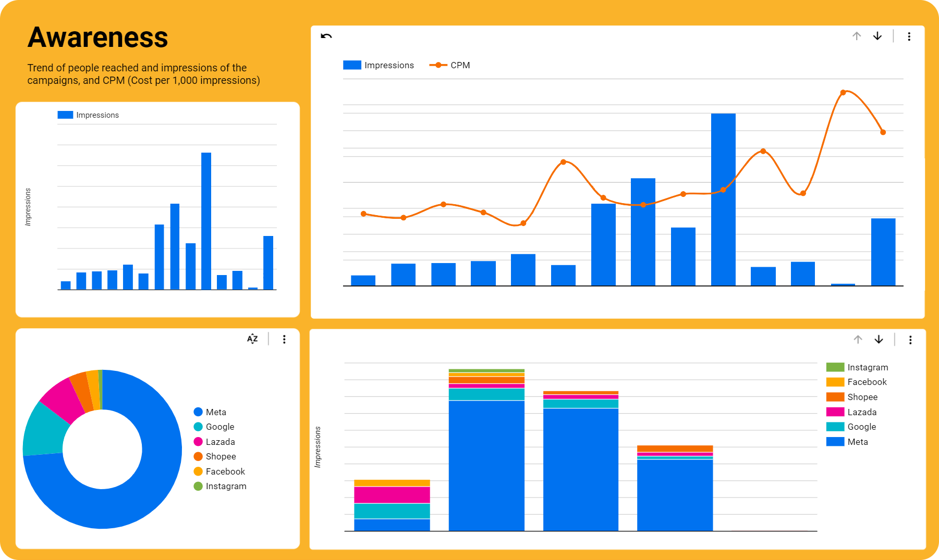
Task: Click the 'CPM' legend text in the combo chart
Action: point(460,65)
